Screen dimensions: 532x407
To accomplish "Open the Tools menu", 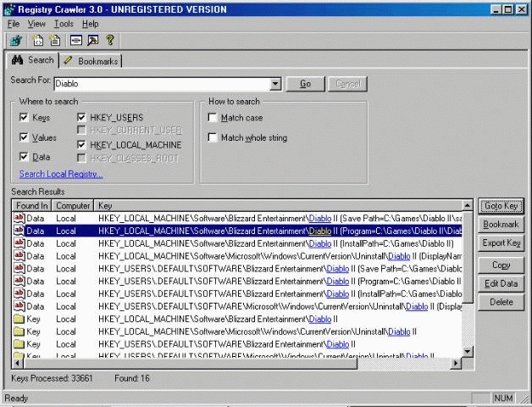I will (64, 24).
